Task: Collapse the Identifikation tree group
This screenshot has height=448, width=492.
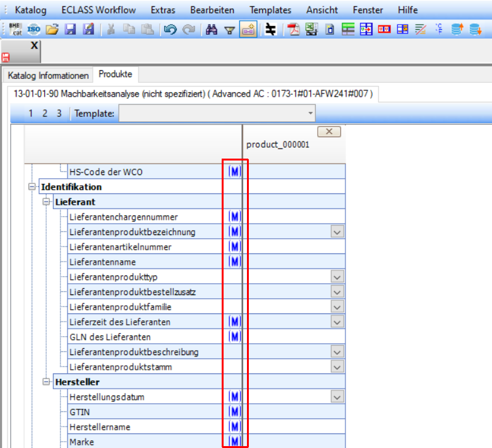Action: click(32, 187)
